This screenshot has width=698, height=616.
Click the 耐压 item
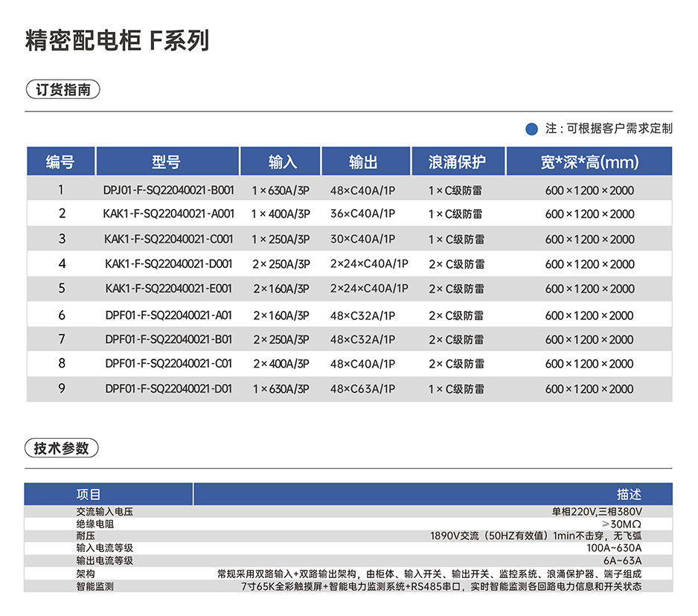tap(86, 536)
